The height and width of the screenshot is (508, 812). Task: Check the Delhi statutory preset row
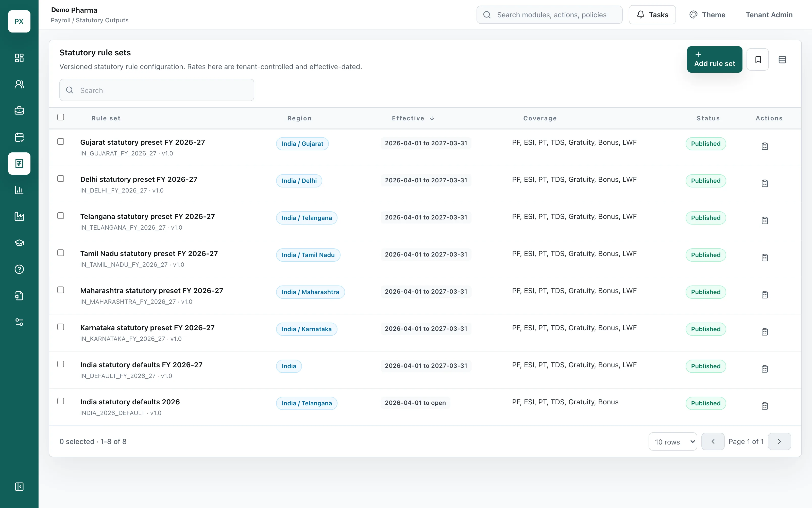tap(61, 179)
